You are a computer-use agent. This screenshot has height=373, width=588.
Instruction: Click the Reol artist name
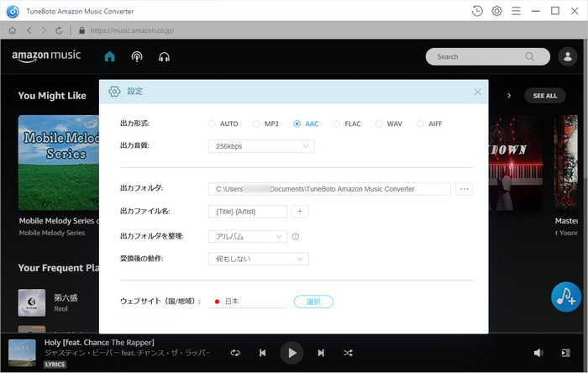[x=60, y=309]
